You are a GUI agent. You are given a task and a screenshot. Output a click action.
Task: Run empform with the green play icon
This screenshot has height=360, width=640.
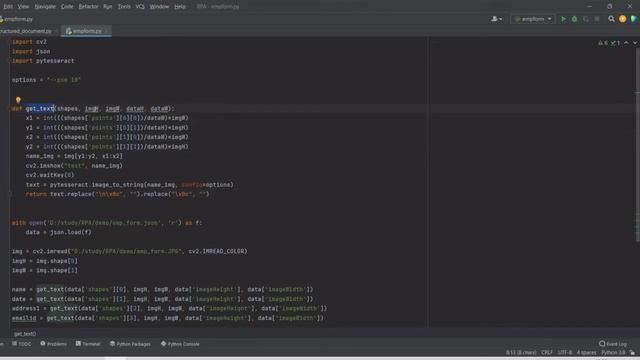(563, 19)
